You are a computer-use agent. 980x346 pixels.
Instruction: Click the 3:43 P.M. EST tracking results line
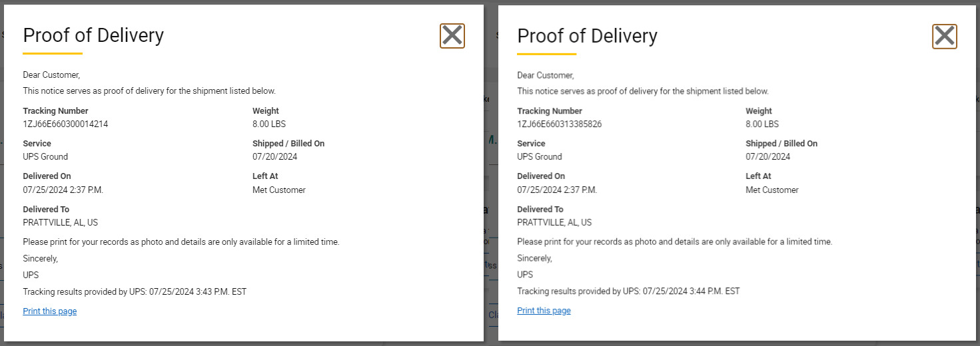135,291
